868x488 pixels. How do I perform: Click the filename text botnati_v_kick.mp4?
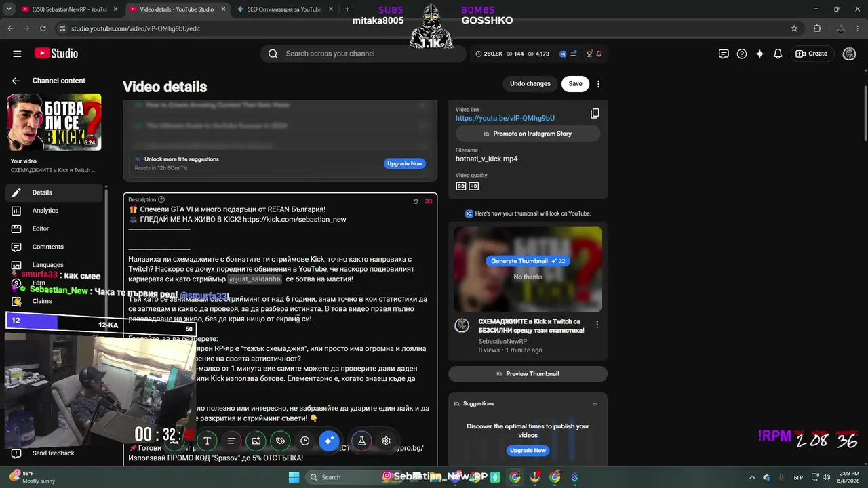487,159
